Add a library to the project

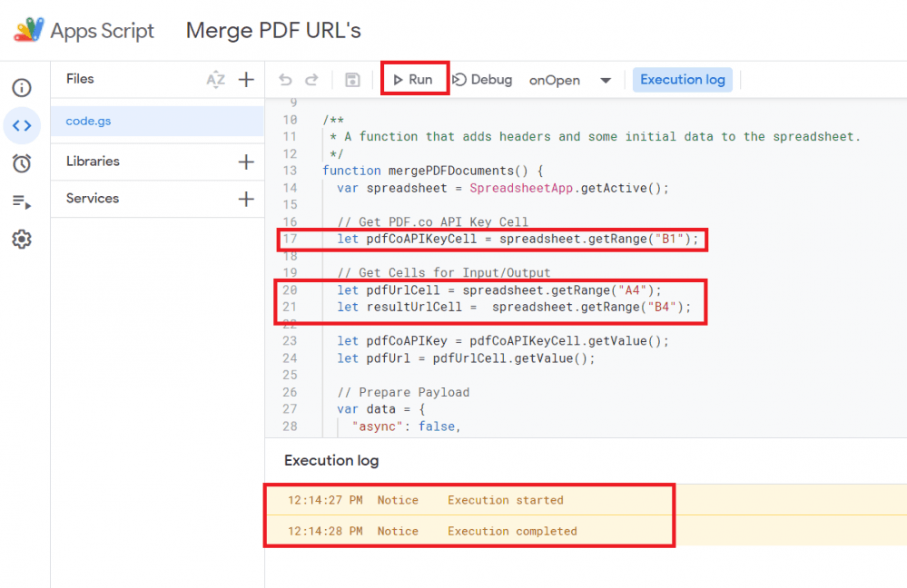click(x=245, y=162)
